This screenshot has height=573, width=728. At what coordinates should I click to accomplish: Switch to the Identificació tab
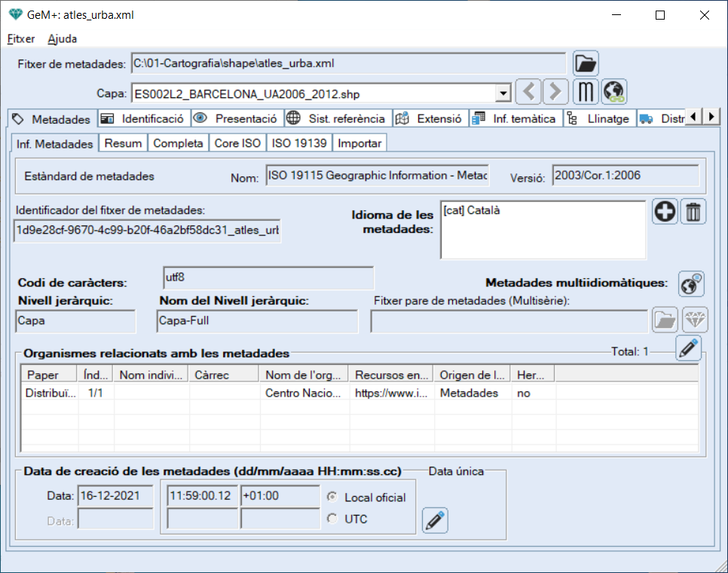[144, 119]
